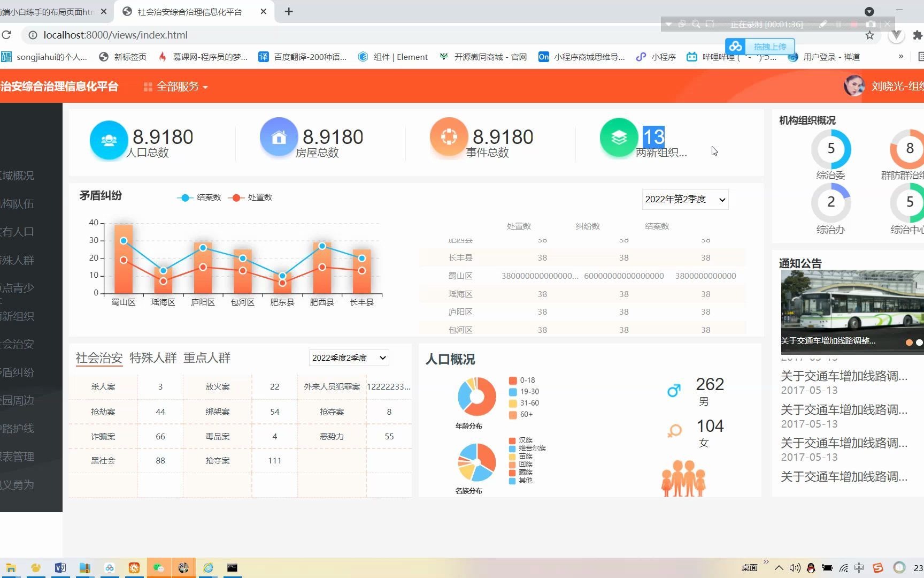
Task: Toggle the 其他 ethnicity legend item
Action: click(521, 481)
